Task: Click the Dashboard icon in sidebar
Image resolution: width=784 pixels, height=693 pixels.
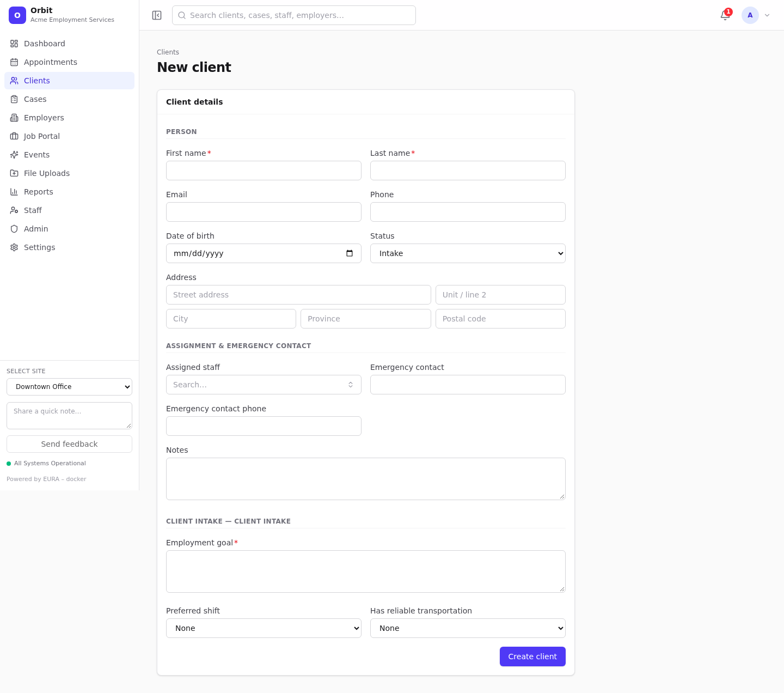Action: point(14,44)
